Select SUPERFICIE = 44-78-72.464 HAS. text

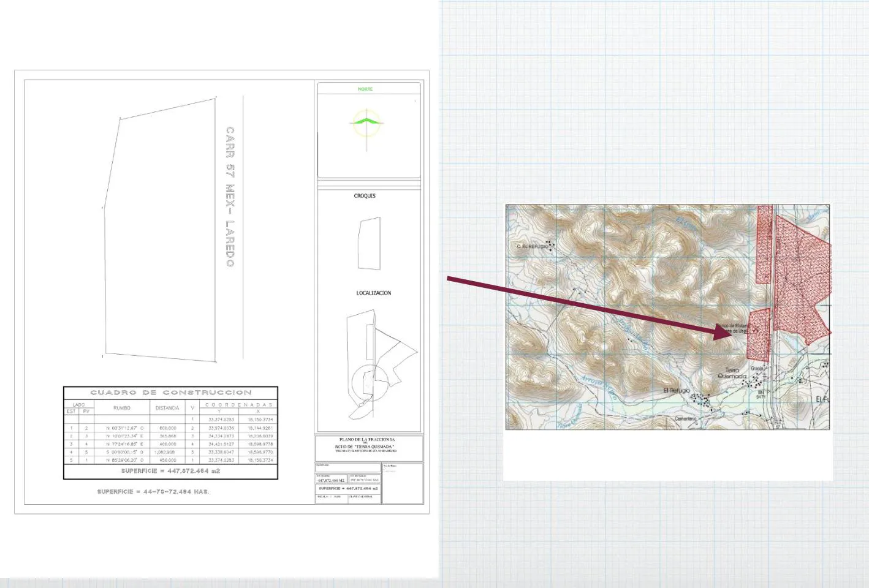pos(153,492)
